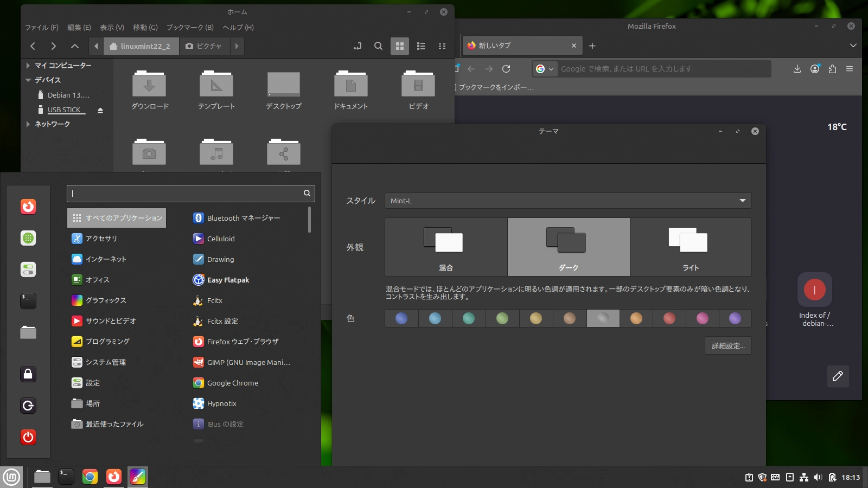This screenshot has width=868, height=488.
Task: Click the edit pencil button on Firefox new tab
Action: (x=838, y=376)
